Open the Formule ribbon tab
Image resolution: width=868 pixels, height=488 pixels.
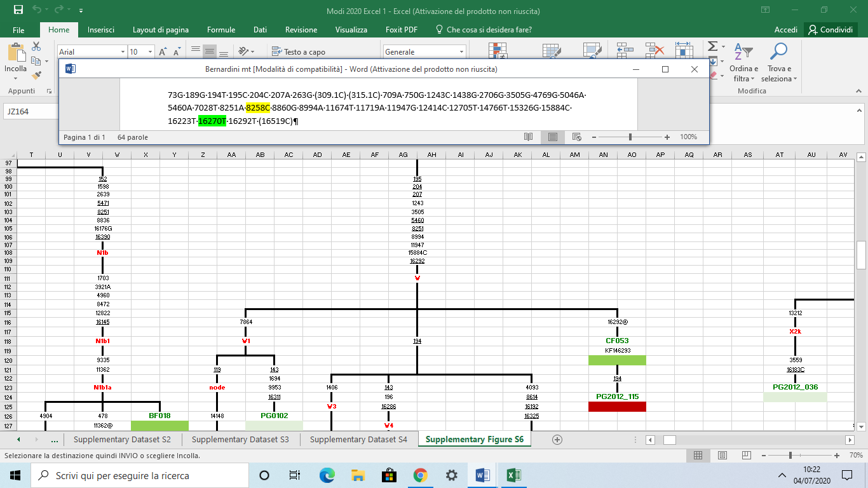click(221, 30)
